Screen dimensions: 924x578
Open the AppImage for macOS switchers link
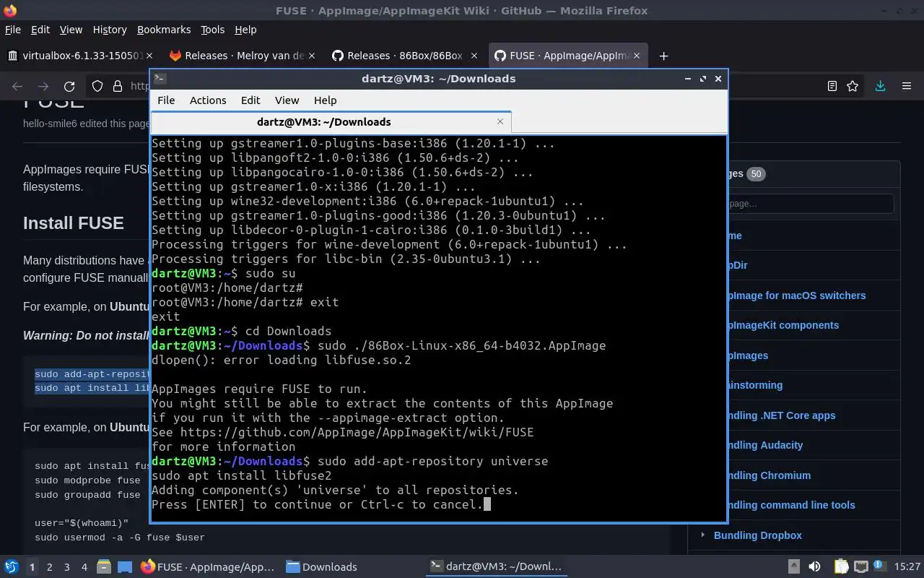tap(797, 296)
